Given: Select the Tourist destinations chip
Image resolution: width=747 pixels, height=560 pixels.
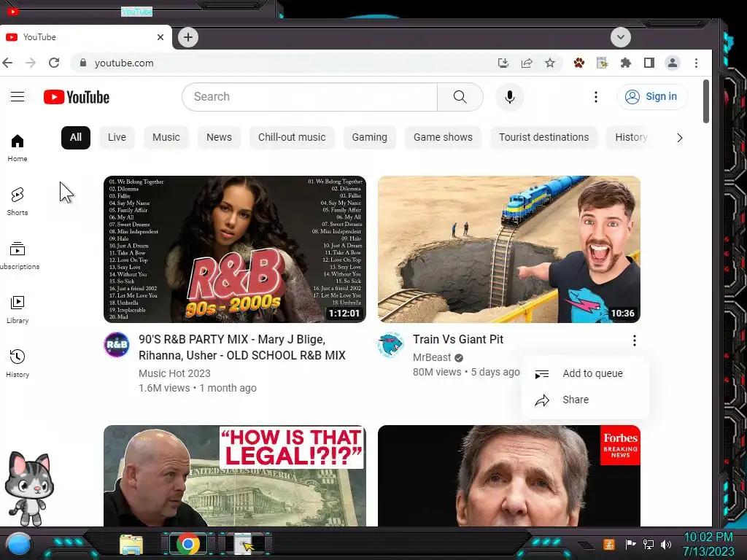Looking at the screenshot, I should [544, 138].
